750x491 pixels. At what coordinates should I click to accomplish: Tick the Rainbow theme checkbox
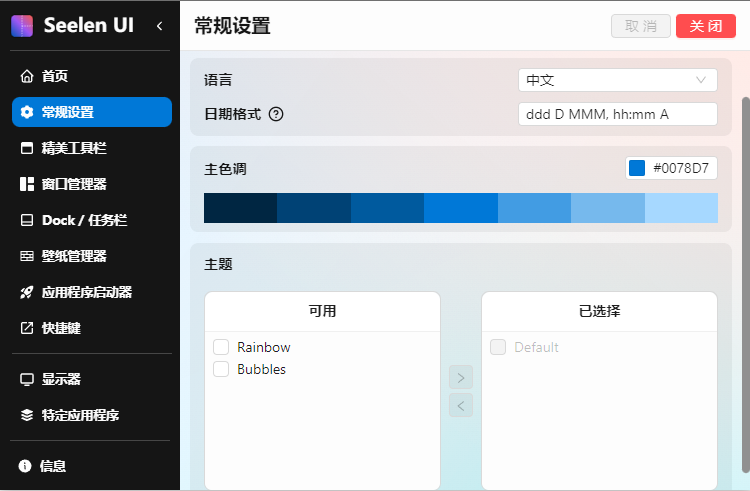pyautogui.click(x=221, y=347)
